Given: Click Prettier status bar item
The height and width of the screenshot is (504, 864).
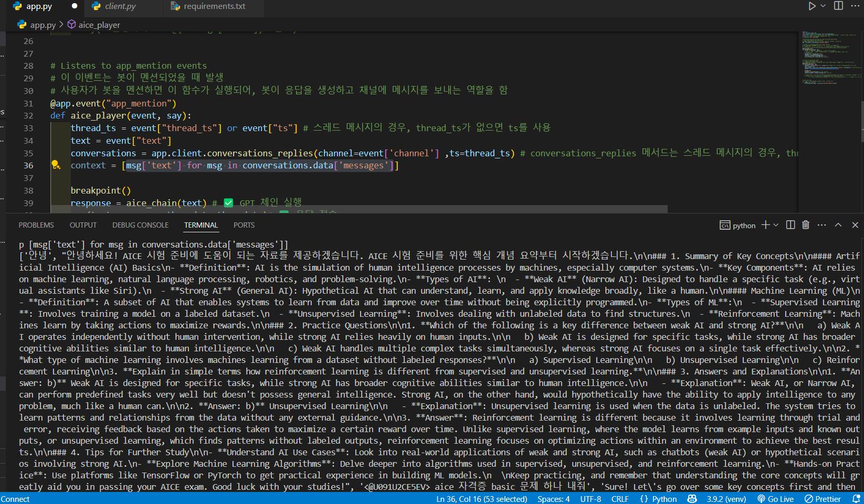Looking at the screenshot, I should pos(823,499).
